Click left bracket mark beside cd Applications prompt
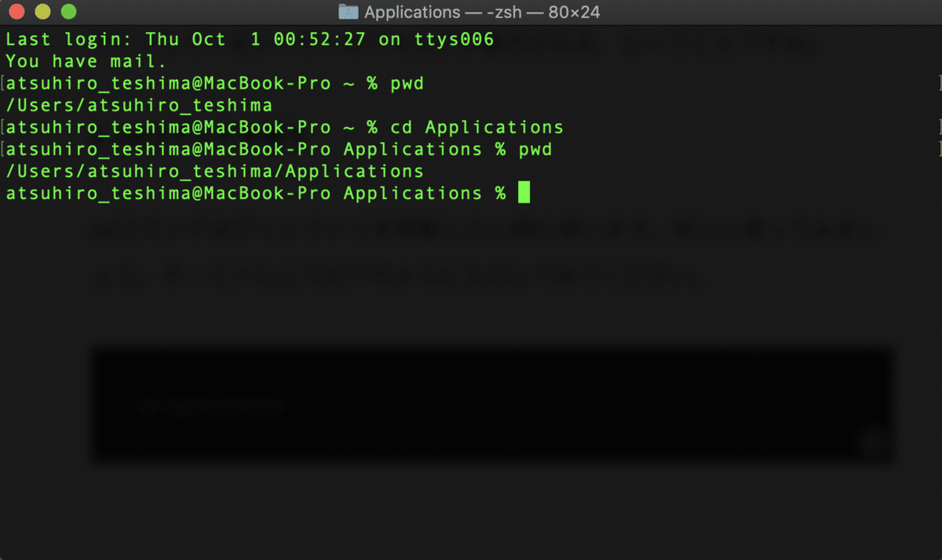The width and height of the screenshot is (942, 560). [x=3, y=127]
